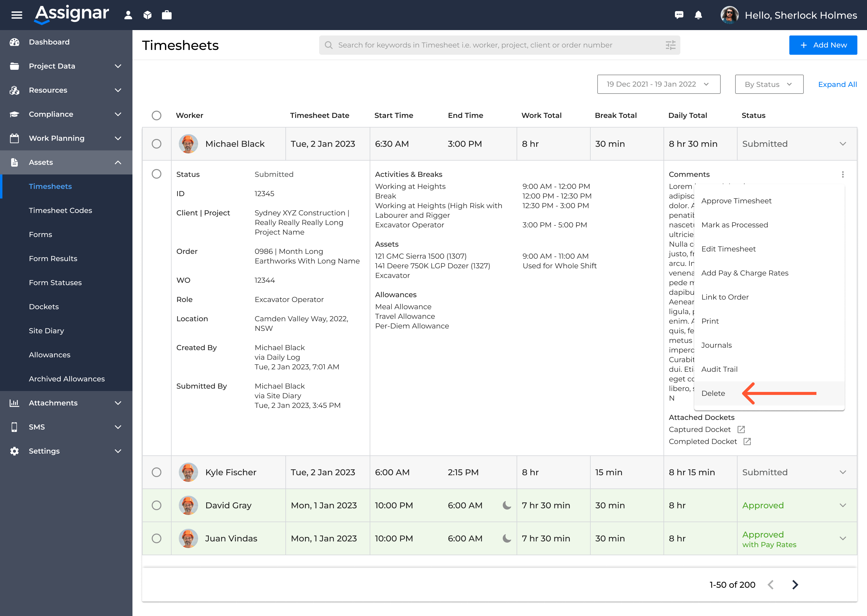Expand Juan Vindas' timesheet row chevron
This screenshot has height=616, width=867.
click(x=843, y=538)
